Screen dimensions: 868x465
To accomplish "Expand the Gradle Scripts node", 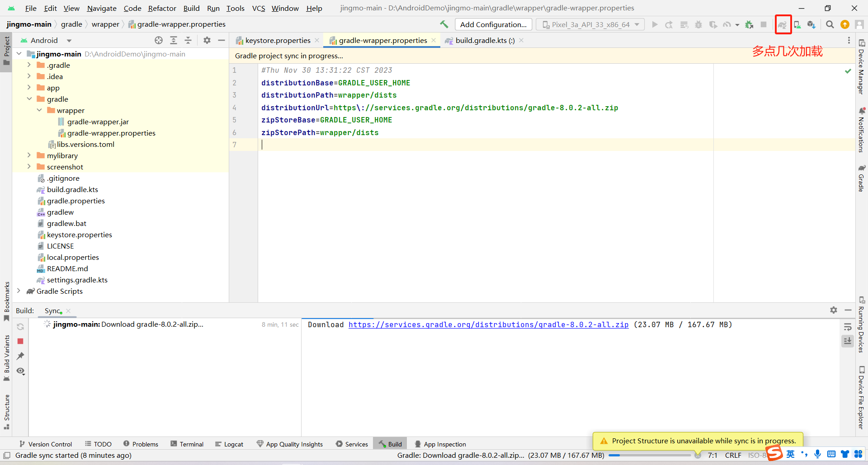I will [x=19, y=291].
